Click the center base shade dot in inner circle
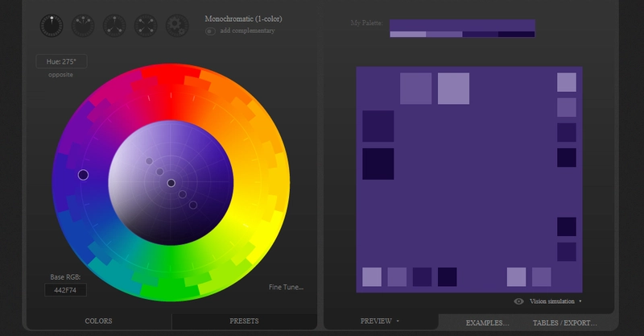The height and width of the screenshot is (336, 644). (171, 183)
